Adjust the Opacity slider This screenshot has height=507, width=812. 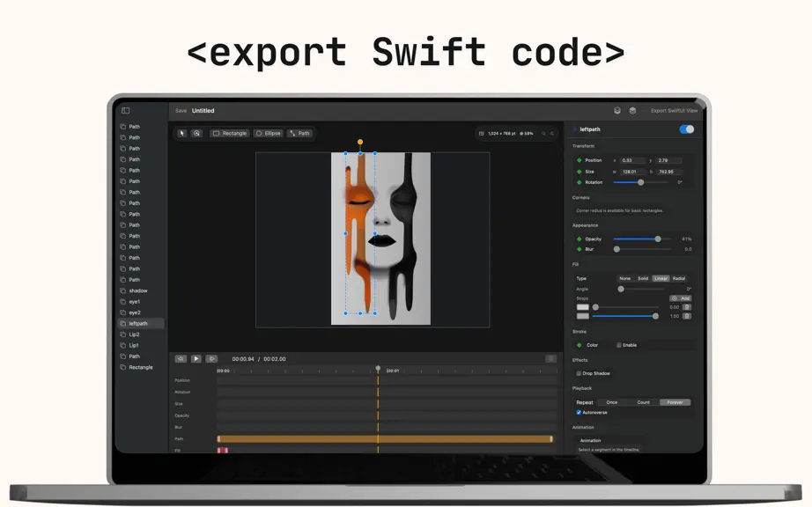pos(642,239)
